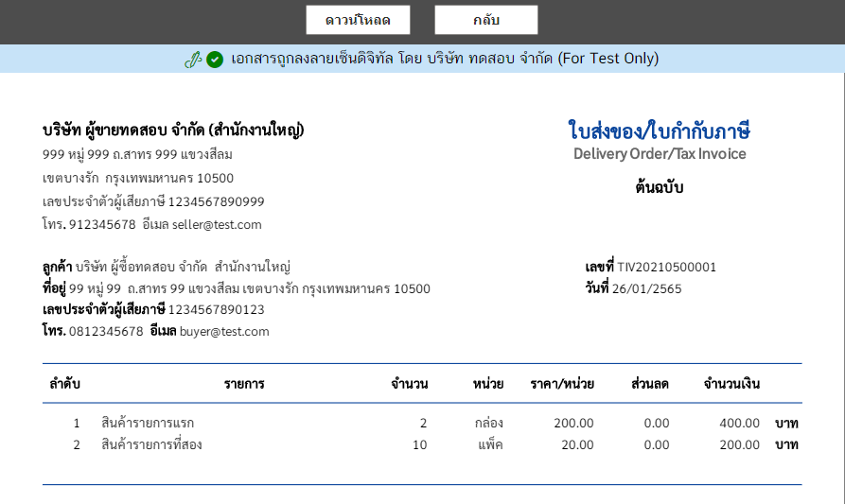This screenshot has height=504, width=845.
Task: Select item สินค้ารายการที่สอง
Action: click(x=151, y=444)
